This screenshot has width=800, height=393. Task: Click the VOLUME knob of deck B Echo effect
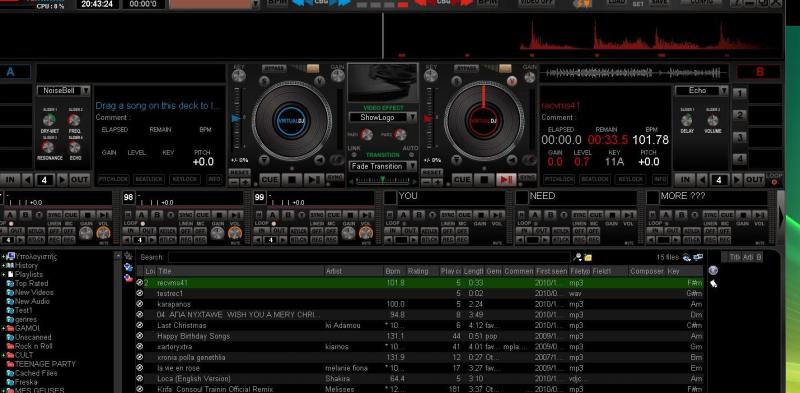point(713,120)
